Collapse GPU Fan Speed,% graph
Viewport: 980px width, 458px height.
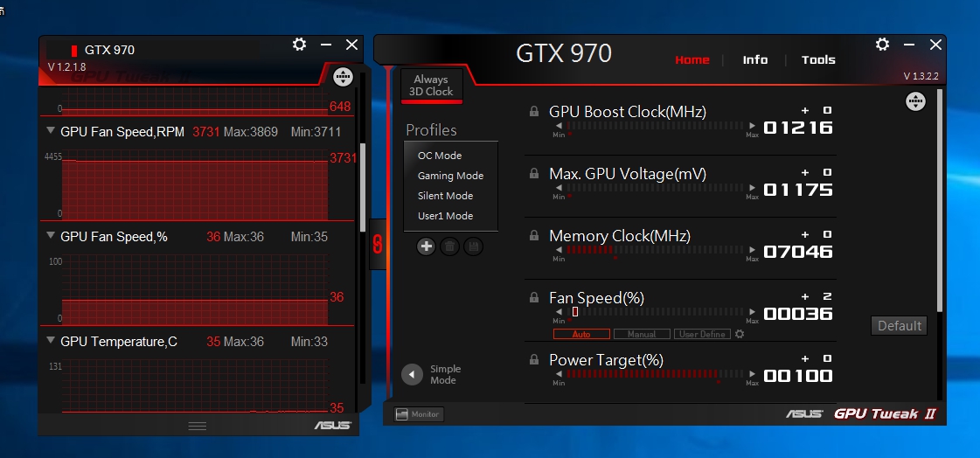tap(51, 236)
